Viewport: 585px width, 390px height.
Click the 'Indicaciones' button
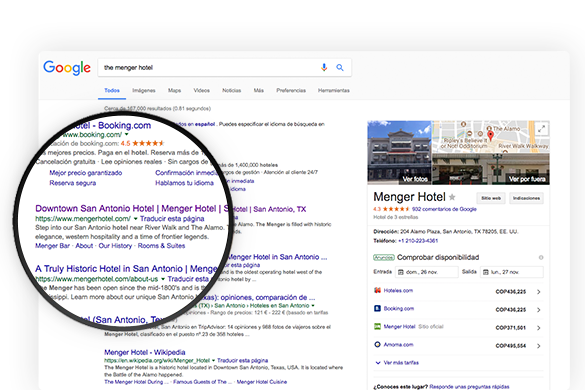coord(526,198)
